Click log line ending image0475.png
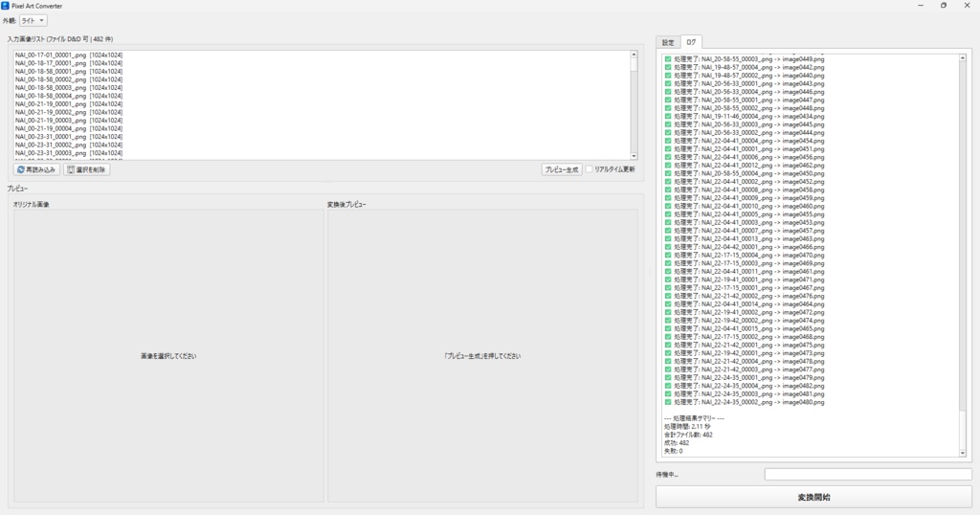Image resolution: width=980 pixels, height=515 pixels. coord(745,345)
